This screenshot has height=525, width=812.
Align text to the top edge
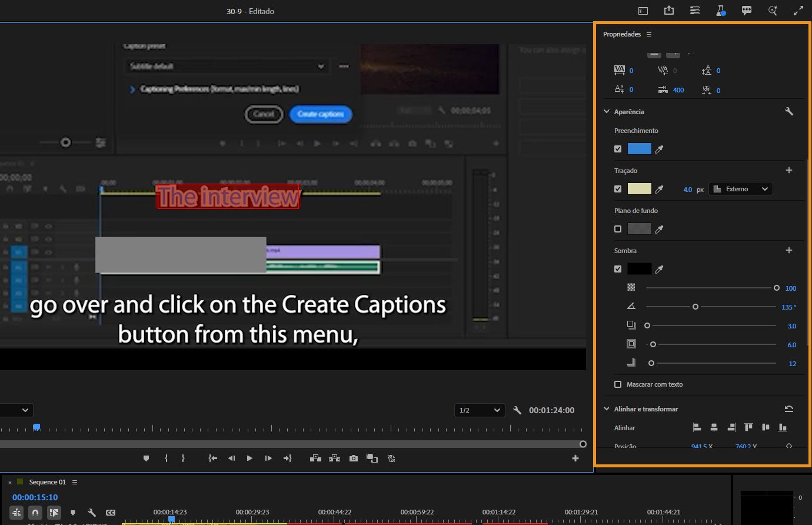748,427
